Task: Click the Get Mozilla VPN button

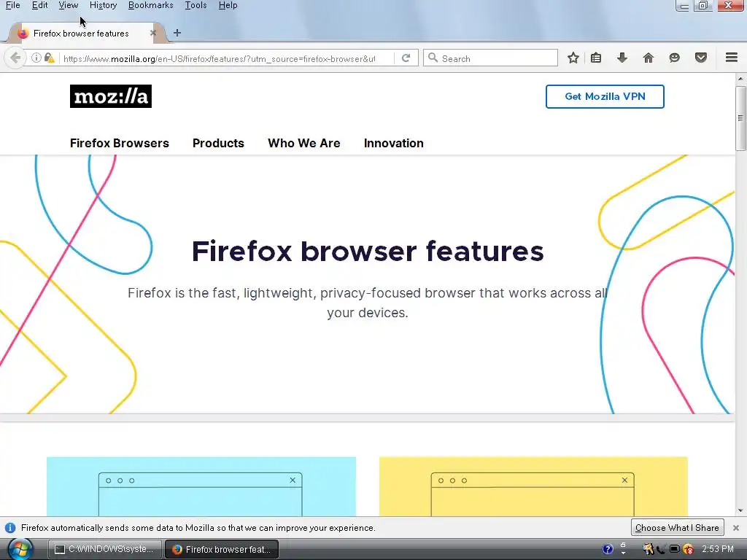Action: pos(605,97)
